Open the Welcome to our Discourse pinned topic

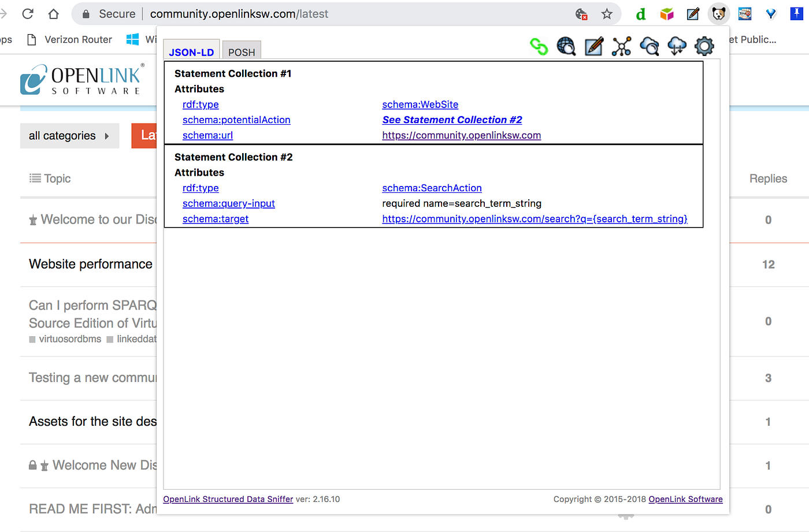[x=98, y=220]
